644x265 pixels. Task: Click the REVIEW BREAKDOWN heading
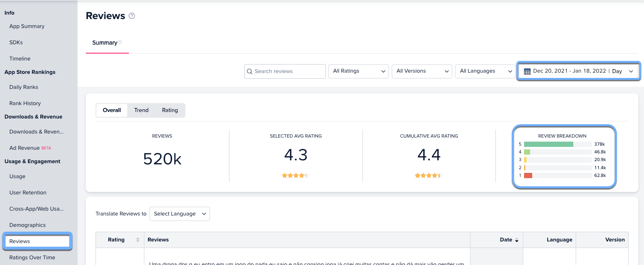click(562, 136)
